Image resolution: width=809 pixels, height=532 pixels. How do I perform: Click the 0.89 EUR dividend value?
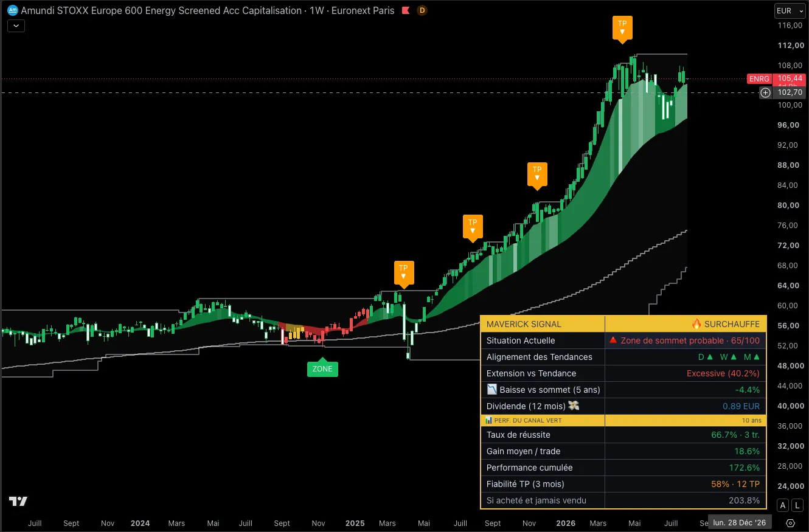click(741, 406)
